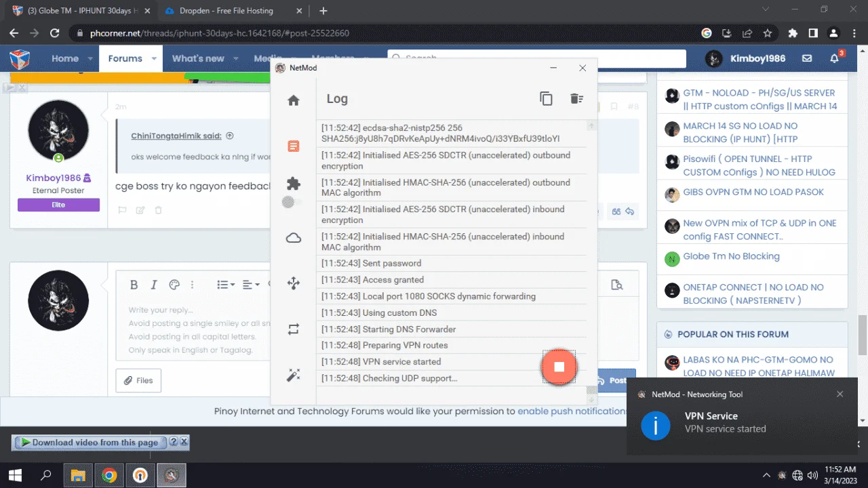The width and height of the screenshot is (868, 488).
Task: Open the four-arrows icon in NetMod sidebar
Action: coord(294,284)
